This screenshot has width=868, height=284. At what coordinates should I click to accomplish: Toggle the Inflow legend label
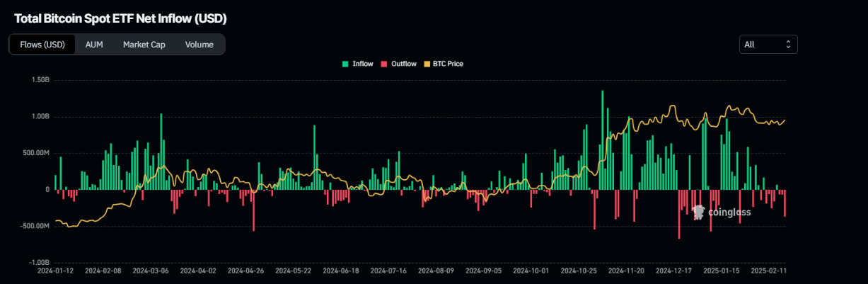point(362,64)
